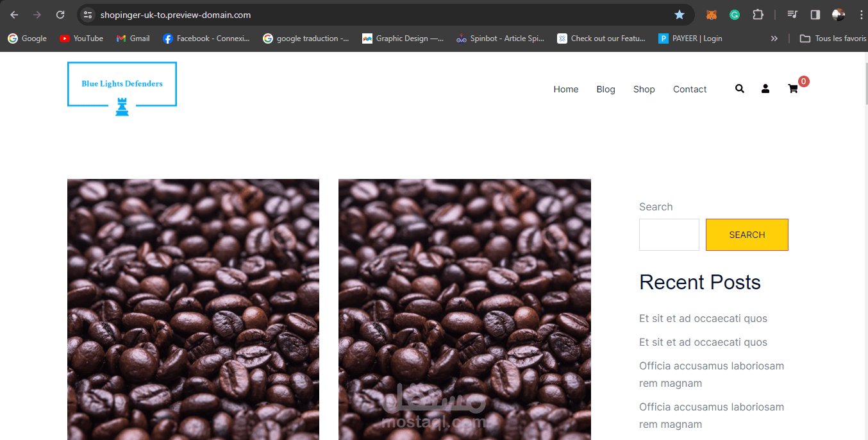Viewport: 868px width, 440px height.
Task: Click the left coffee beans post image
Action: 193,309
